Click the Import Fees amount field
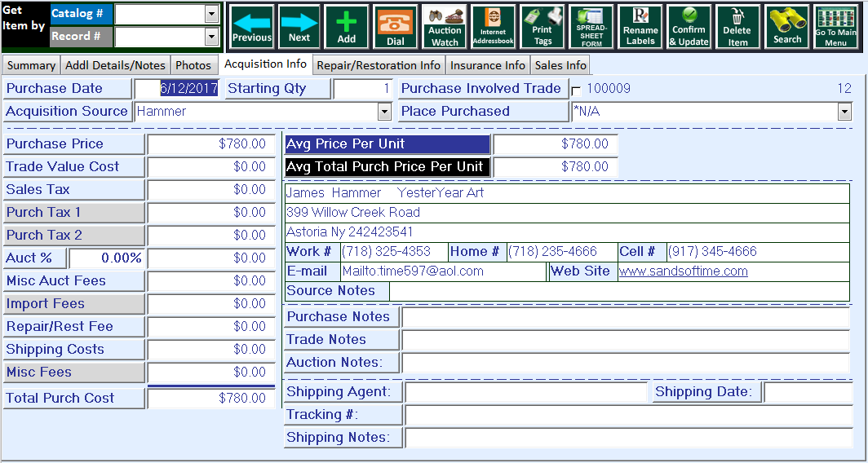The width and height of the screenshot is (868, 463). click(x=211, y=304)
